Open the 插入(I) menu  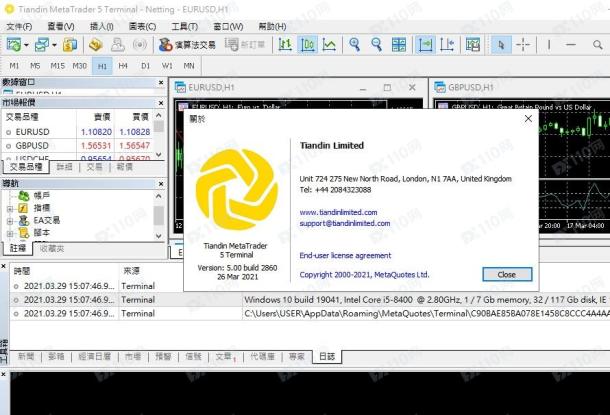[102, 26]
